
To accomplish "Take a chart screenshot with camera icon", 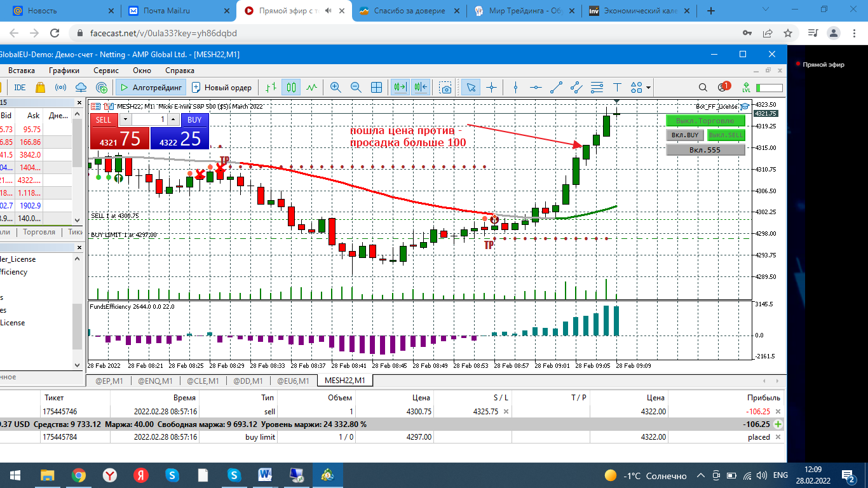I will pyautogui.click(x=446, y=88).
